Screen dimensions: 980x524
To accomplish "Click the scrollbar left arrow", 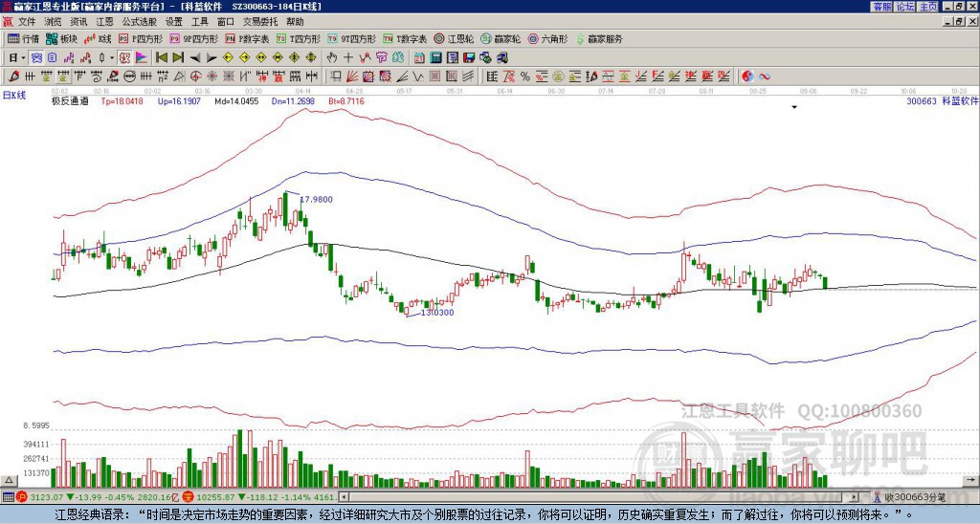I will pos(344,497).
